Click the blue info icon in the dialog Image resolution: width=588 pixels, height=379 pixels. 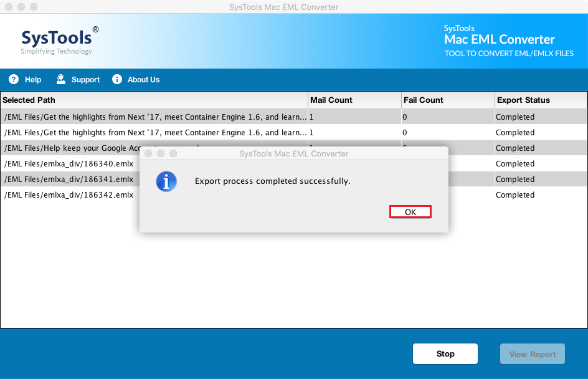tap(166, 181)
